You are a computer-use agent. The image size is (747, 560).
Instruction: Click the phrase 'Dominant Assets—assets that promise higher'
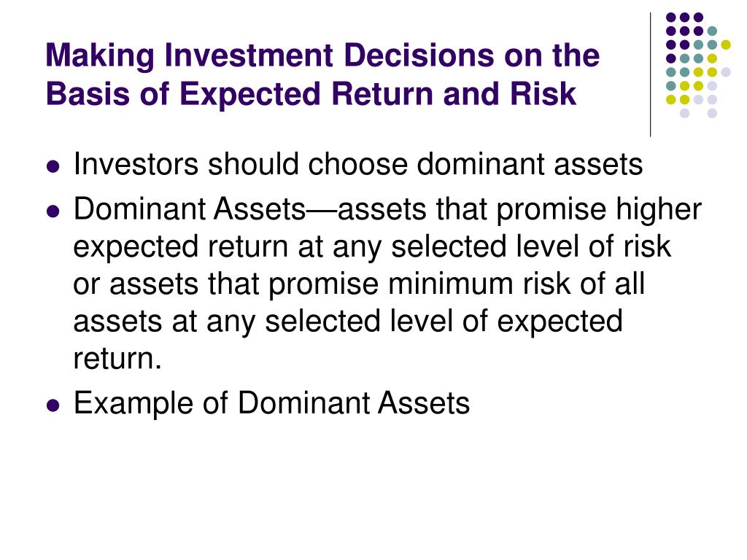coord(387,209)
